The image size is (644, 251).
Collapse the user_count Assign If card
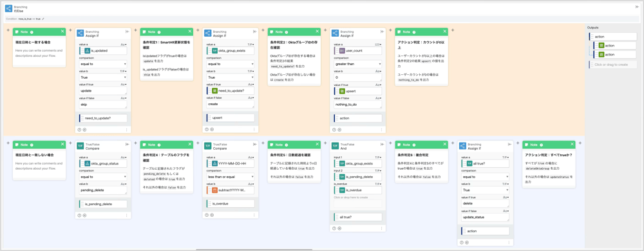(383, 32)
